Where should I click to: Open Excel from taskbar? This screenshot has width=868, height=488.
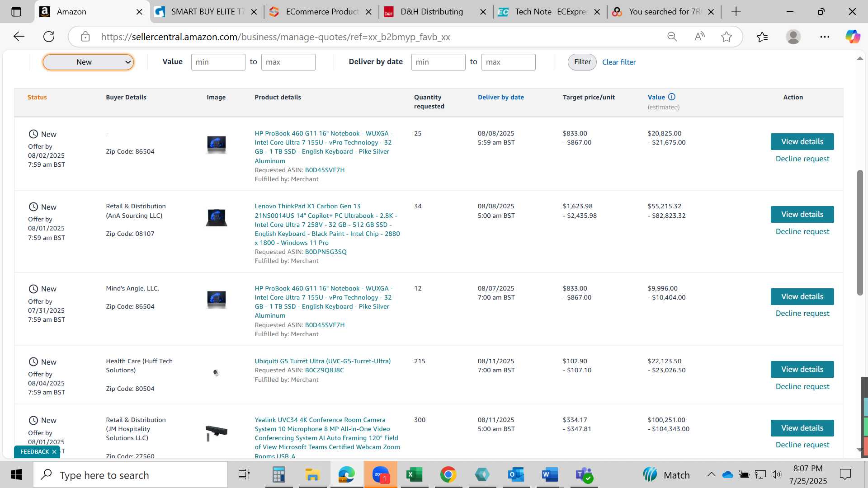pos(415,475)
